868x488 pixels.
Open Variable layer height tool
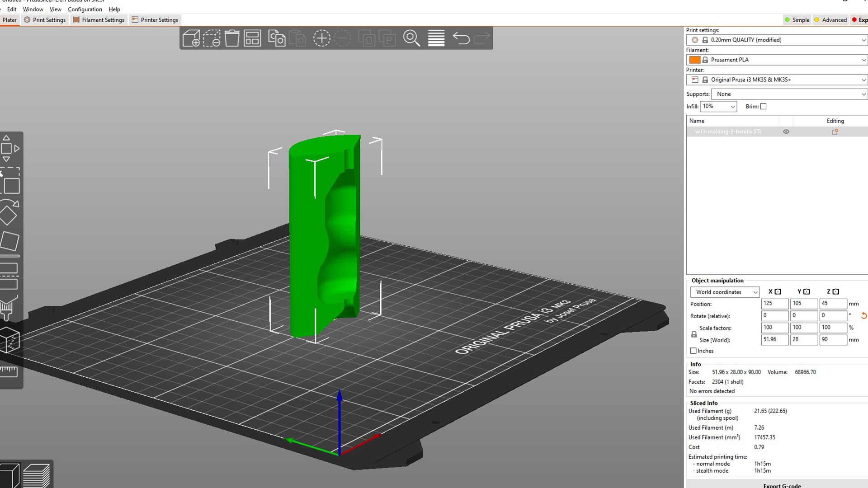436,38
